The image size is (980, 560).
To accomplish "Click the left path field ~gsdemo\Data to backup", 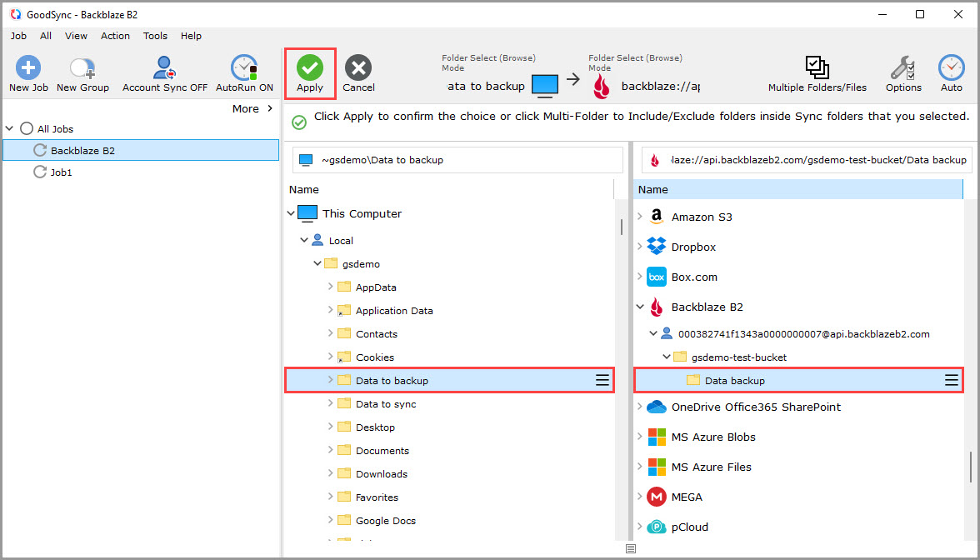I will tap(457, 160).
